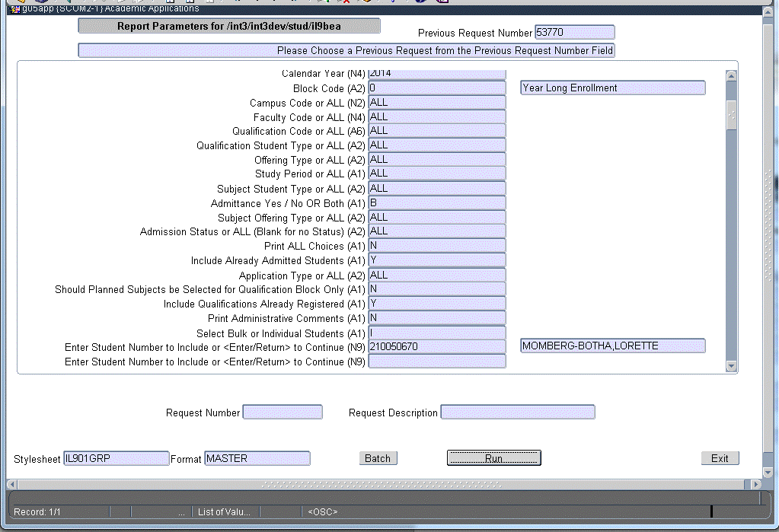Click the Block Code field
The image size is (779, 532).
point(437,88)
